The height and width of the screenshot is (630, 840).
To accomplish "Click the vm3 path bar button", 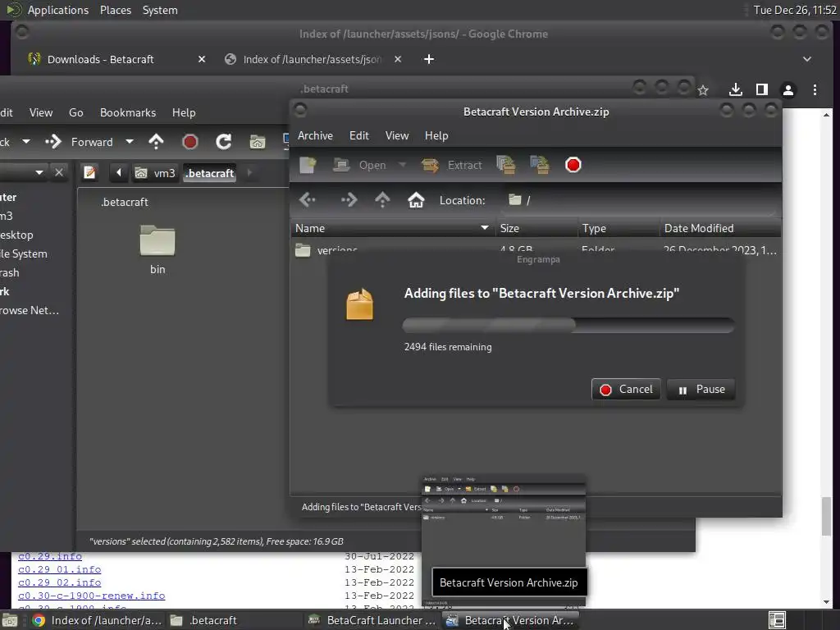I will (155, 173).
